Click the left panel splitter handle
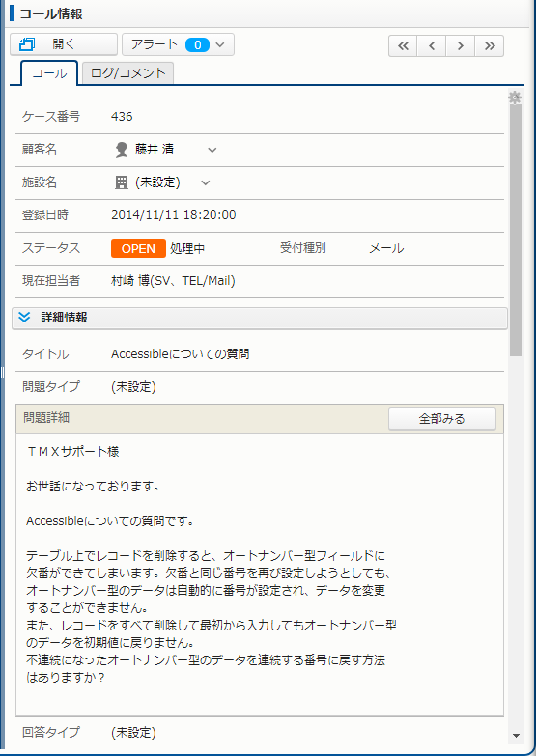The width and height of the screenshot is (536, 756). (x=2, y=373)
